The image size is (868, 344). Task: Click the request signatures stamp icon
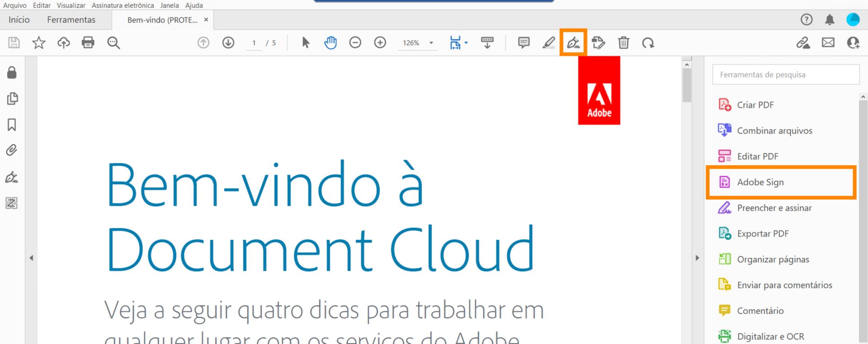click(598, 43)
